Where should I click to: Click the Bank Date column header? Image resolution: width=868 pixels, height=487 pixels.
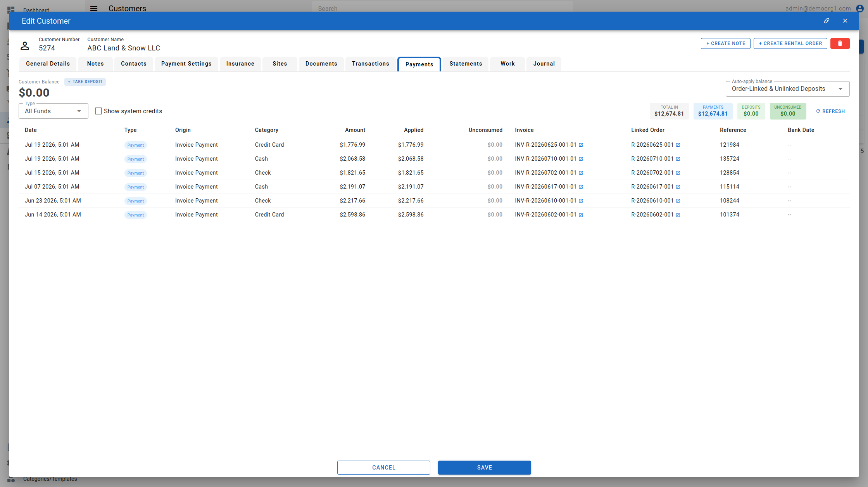point(801,130)
